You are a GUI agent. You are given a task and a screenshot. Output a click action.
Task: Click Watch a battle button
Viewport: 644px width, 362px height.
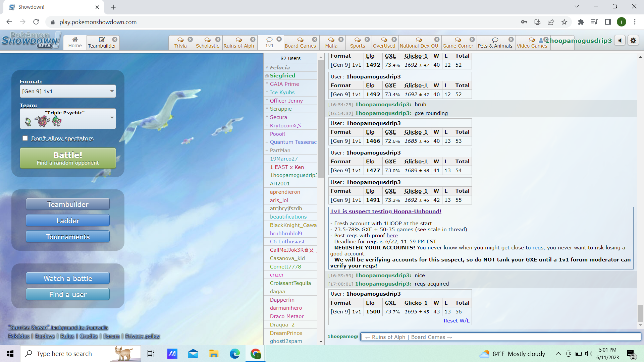(x=68, y=278)
